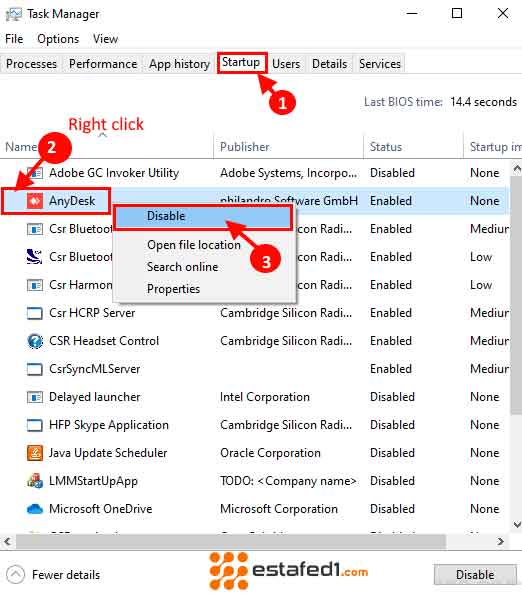Select the CSR Headset Control entry
The width and height of the screenshot is (522, 595).
104,341
